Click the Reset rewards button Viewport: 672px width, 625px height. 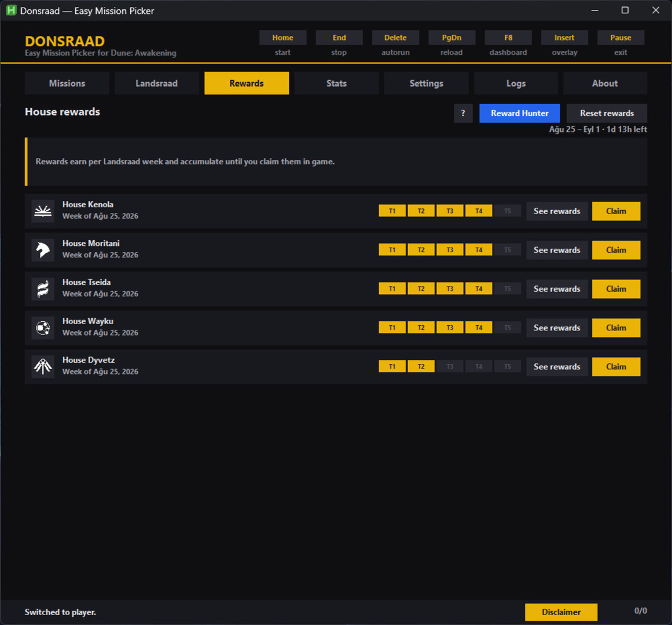tap(607, 113)
